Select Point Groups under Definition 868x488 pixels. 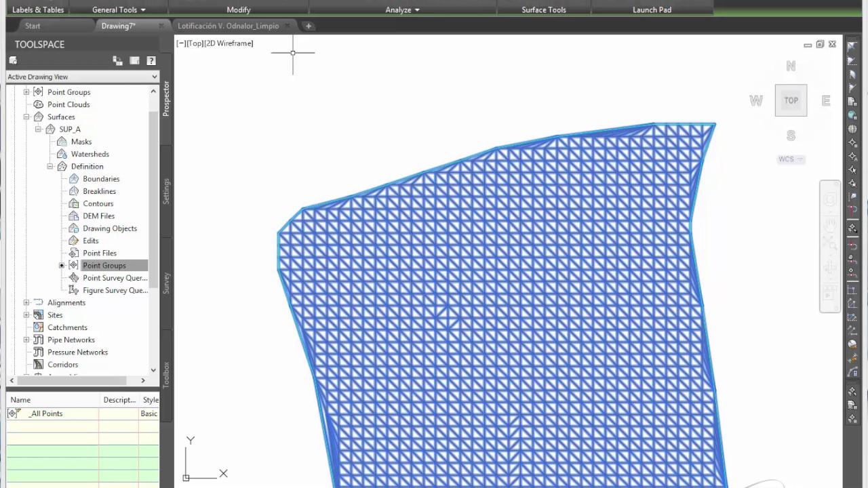[104, 266]
